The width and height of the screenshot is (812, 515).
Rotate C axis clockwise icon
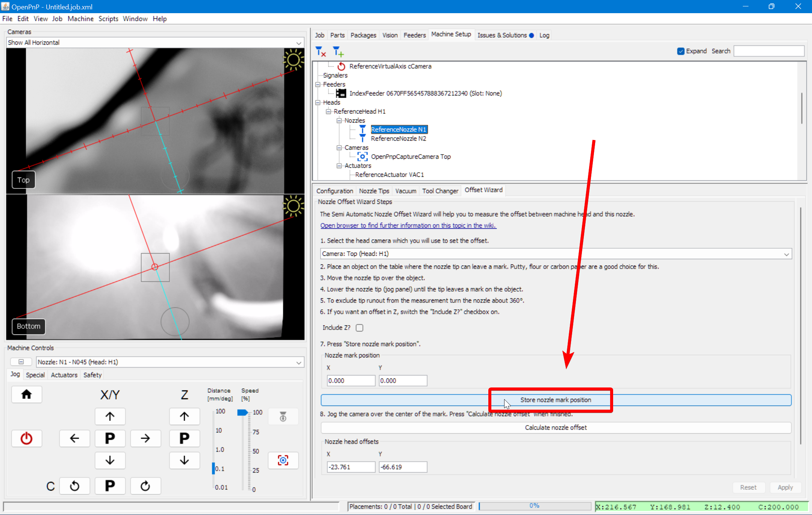coord(145,486)
